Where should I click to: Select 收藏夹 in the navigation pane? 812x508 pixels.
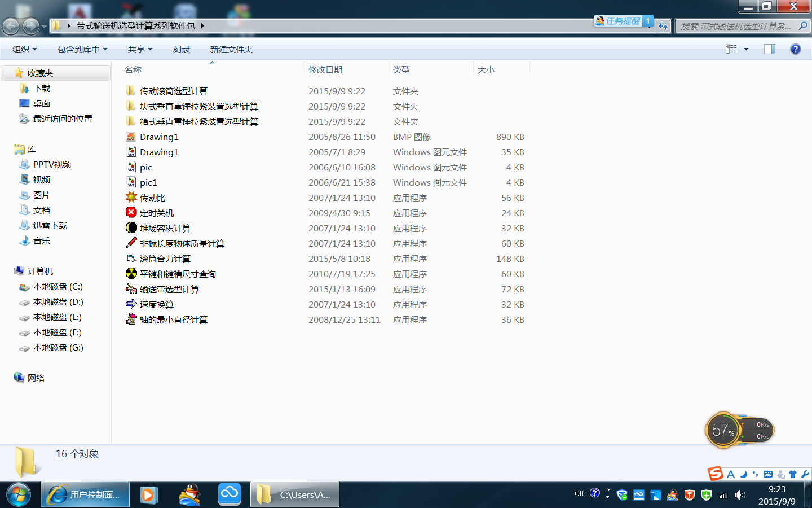point(40,73)
